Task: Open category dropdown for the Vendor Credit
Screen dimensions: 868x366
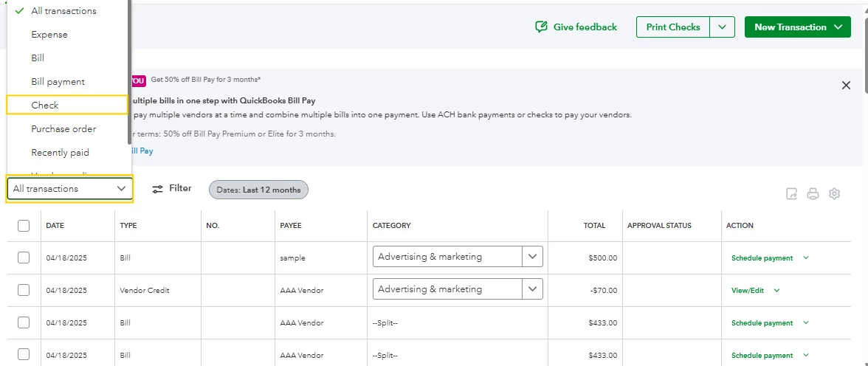Action: [x=533, y=289]
